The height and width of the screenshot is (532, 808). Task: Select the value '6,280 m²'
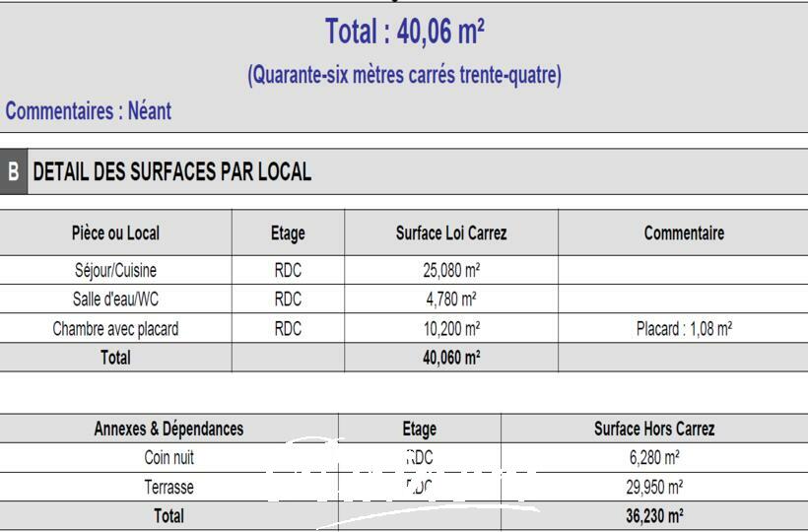pos(654,457)
